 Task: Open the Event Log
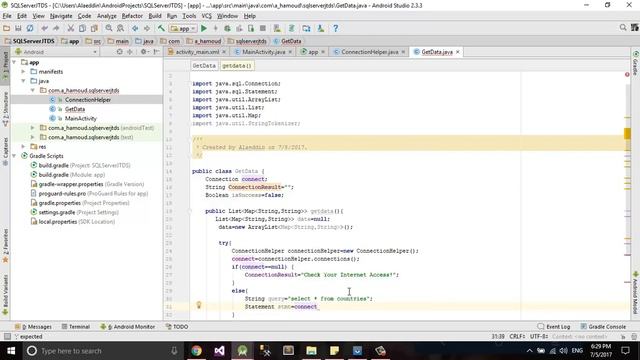point(554,327)
